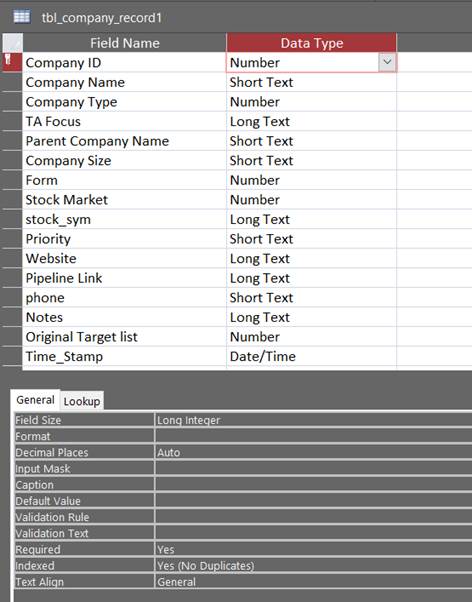Click the table icon beside tbl_company_record1
472x602 pixels.
coord(22,17)
